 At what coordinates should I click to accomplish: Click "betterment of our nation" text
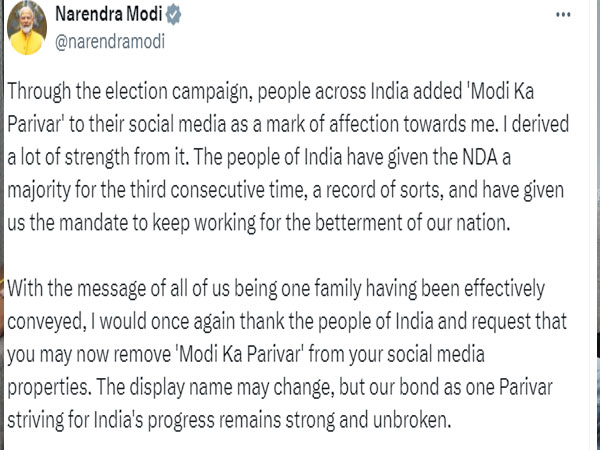412,223
